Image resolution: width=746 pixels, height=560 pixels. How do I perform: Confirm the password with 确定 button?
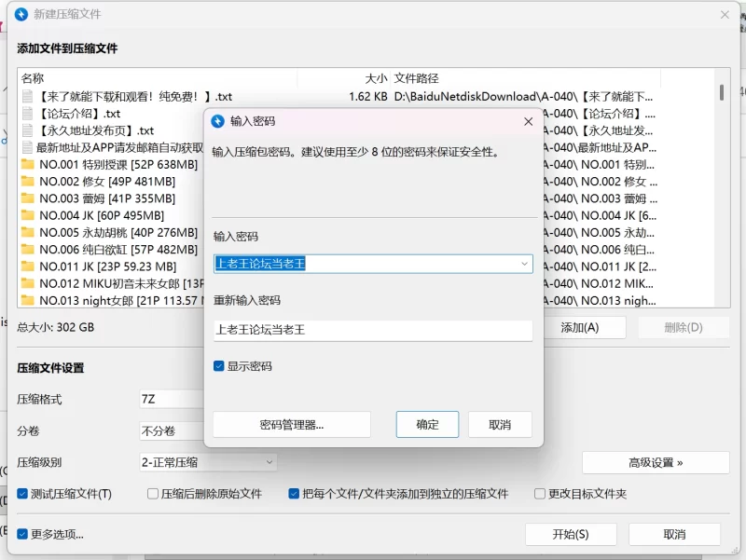point(427,424)
